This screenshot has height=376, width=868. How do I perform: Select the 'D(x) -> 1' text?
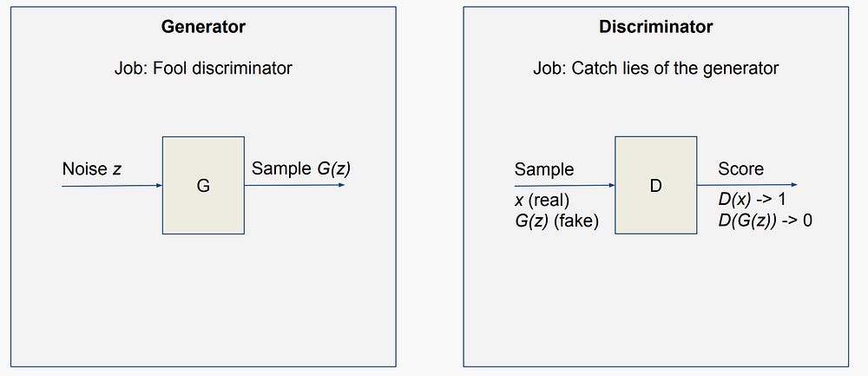pos(753,201)
